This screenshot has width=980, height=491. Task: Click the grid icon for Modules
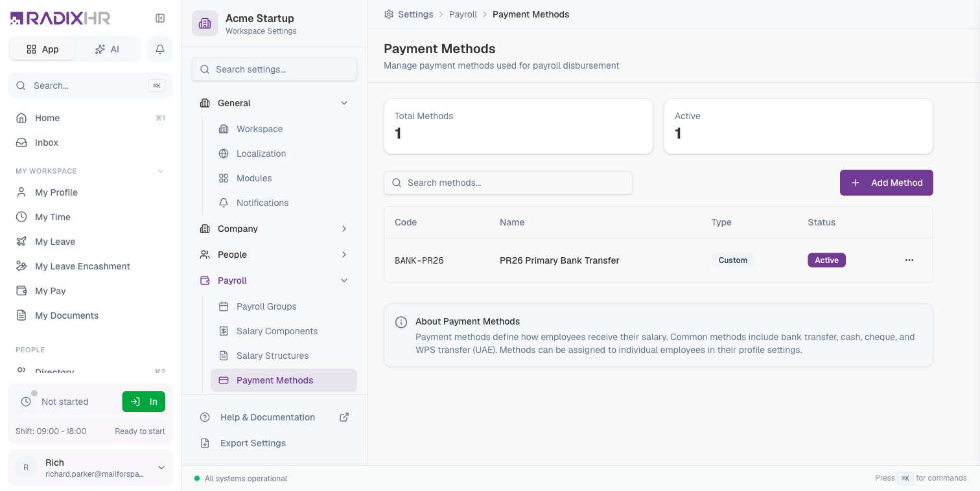click(224, 178)
